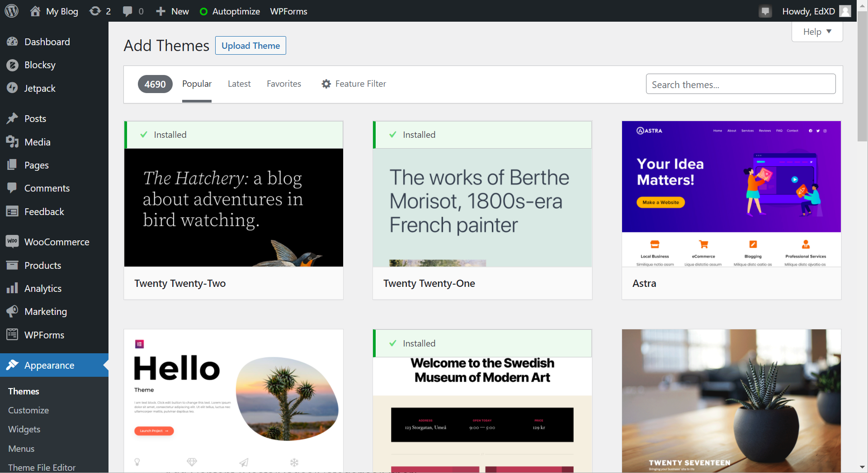Image resolution: width=868 pixels, height=473 pixels.
Task: Click the My Blog site name
Action: tap(62, 11)
